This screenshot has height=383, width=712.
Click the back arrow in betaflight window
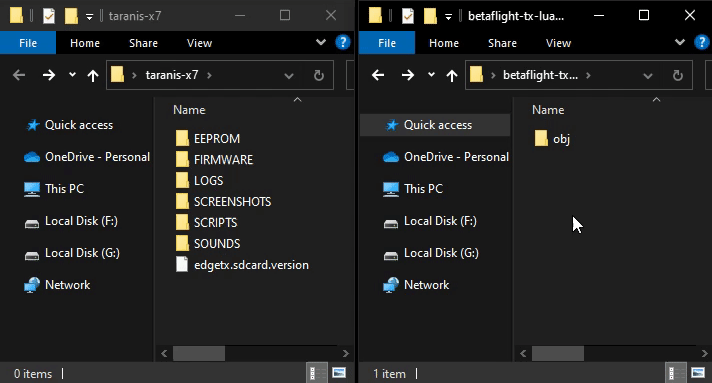click(x=378, y=75)
